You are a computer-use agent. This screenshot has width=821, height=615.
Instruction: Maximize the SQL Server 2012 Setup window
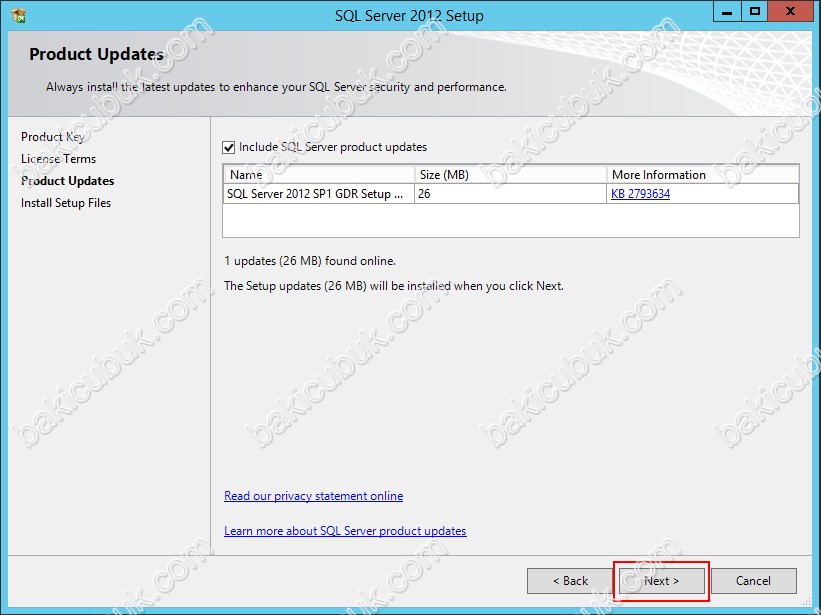pos(755,12)
